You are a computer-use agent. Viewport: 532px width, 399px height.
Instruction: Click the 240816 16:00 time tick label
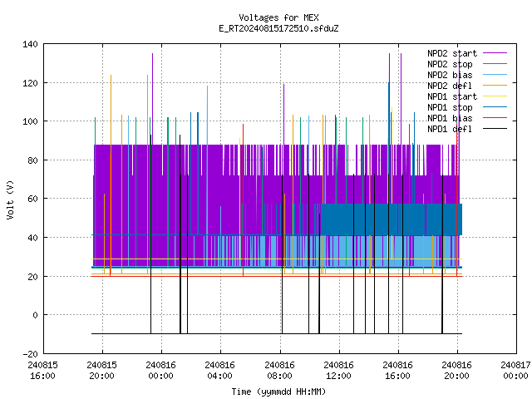coord(397,370)
